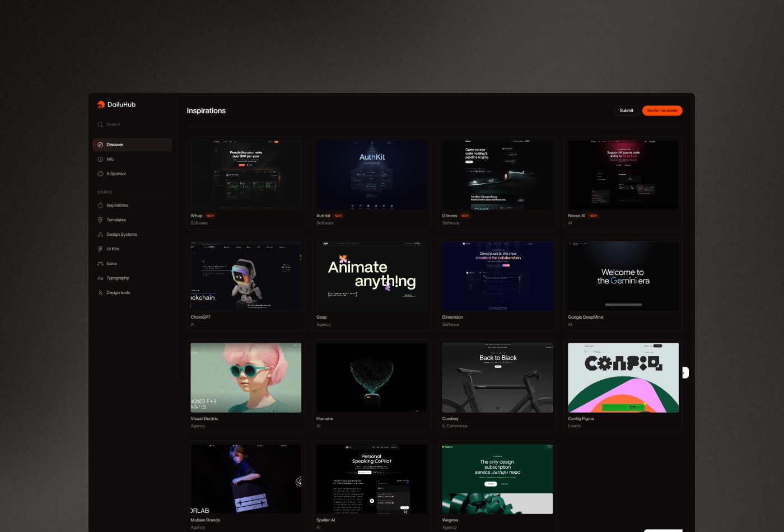
Task: Click the ChainGPT title text
Action: (x=200, y=317)
